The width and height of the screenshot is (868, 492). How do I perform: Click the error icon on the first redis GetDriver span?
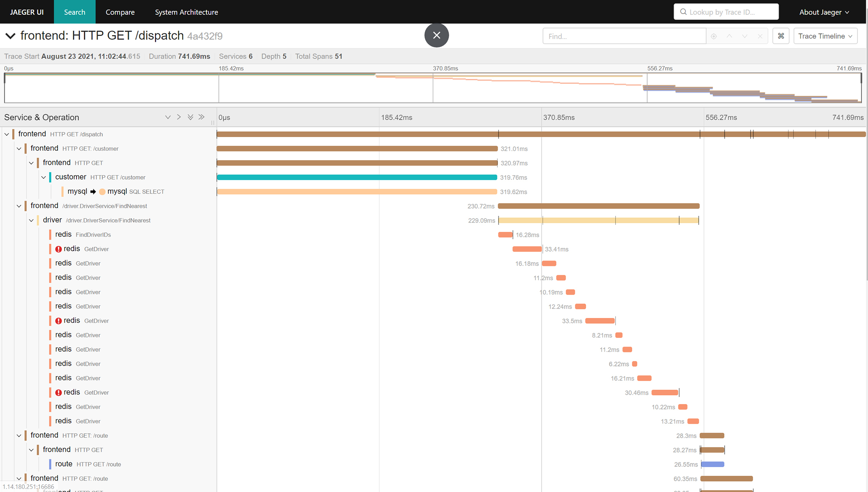(58, 249)
